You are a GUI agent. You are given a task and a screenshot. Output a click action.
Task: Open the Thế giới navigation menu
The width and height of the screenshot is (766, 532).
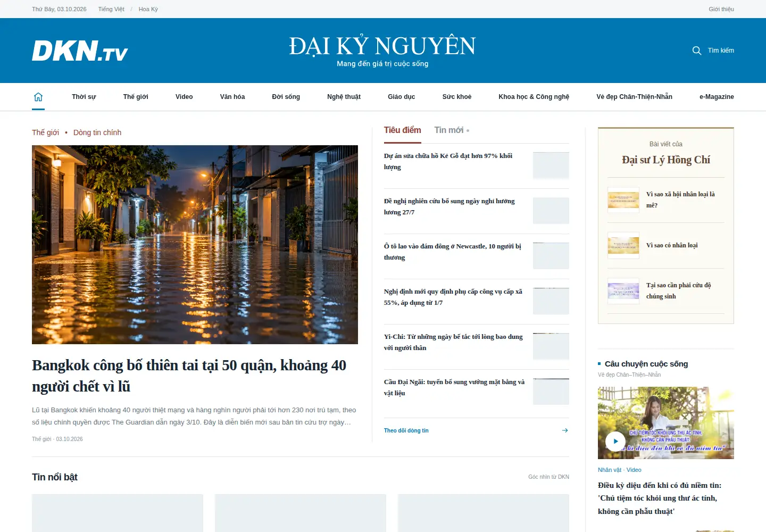click(136, 97)
